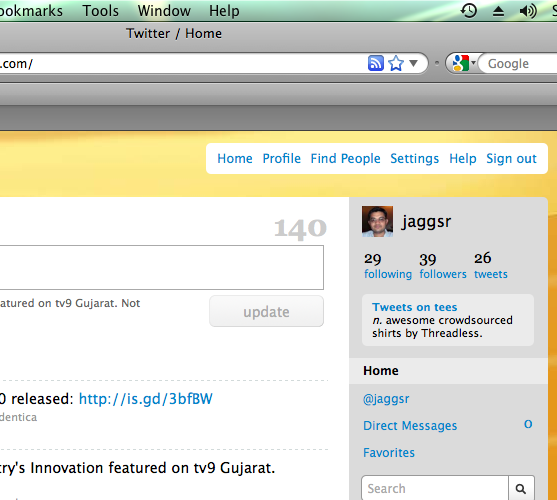Screen dimensions: 557x500
Task: Open the Window menu
Action: pyautogui.click(x=164, y=11)
